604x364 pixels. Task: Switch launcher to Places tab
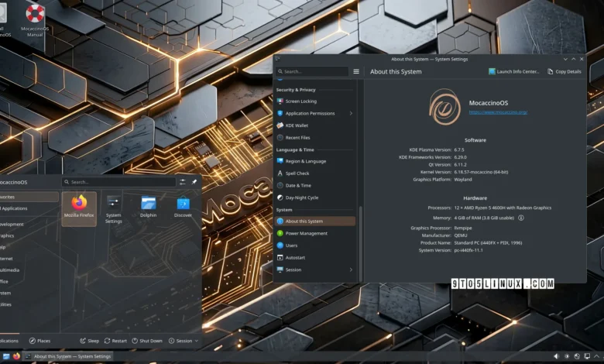click(40, 341)
